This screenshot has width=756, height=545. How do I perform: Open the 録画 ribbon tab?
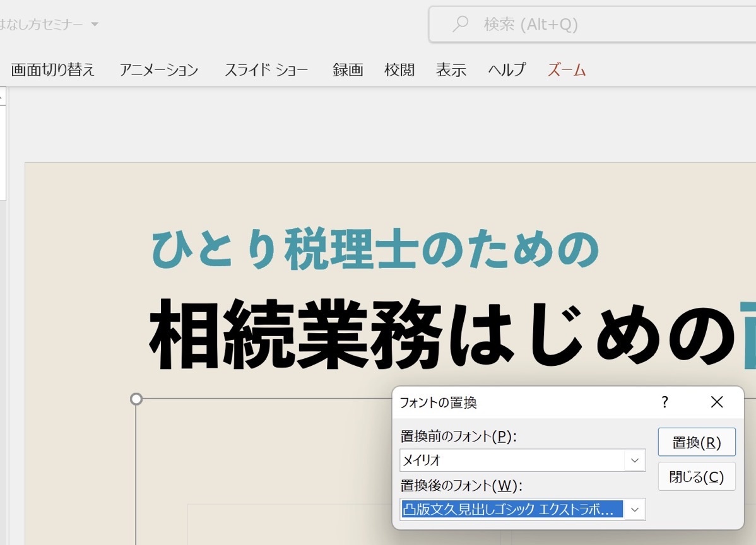[x=348, y=70]
